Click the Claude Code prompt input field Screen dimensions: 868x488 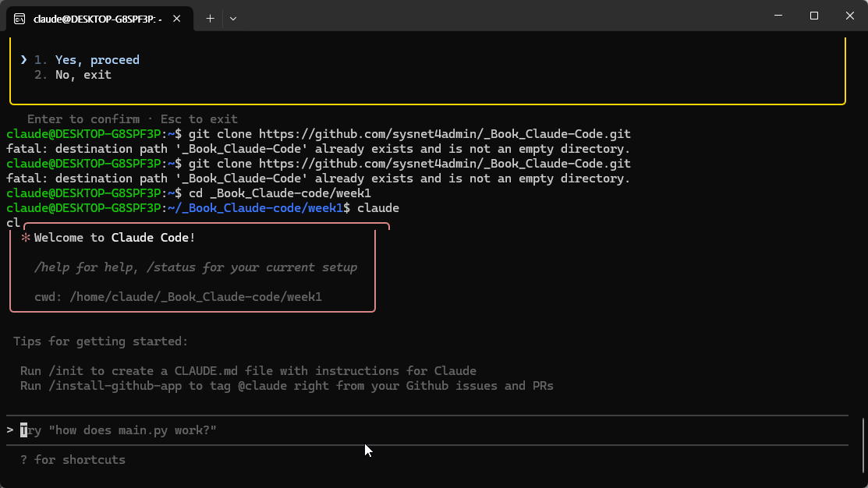click(427, 430)
